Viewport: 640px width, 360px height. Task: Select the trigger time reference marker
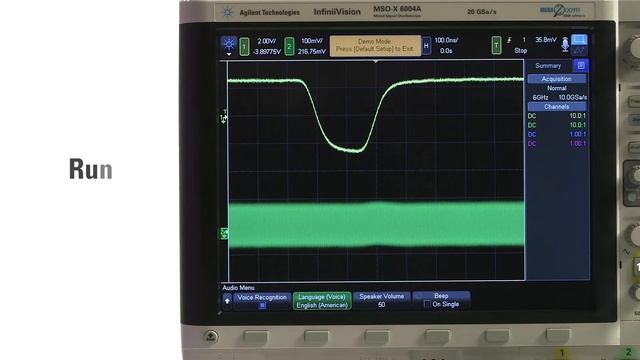376,62
